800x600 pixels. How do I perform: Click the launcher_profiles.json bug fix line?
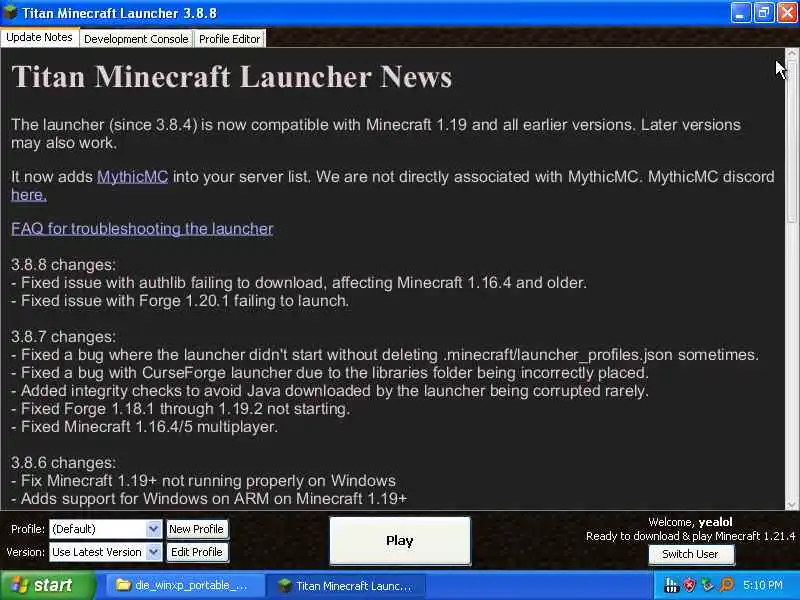point(385,355)
